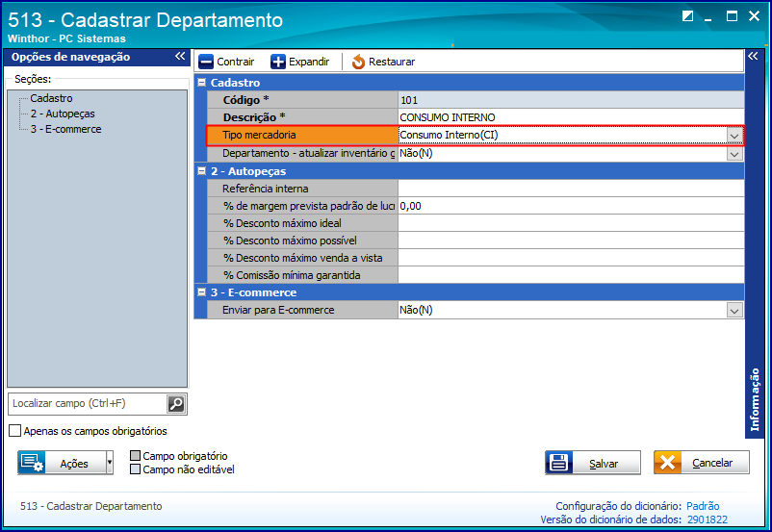772x532 pixels.
Task: Click the 2901822 dictionary version link
Action: (x=707, y=519)
